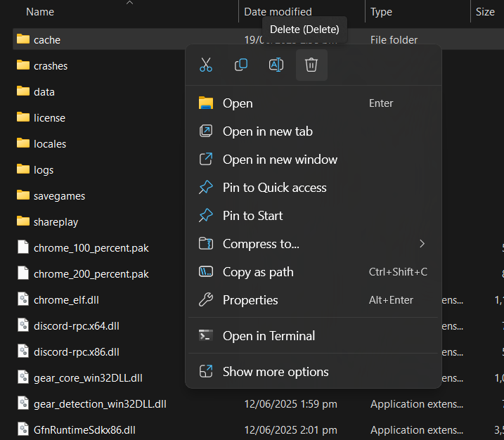Image resolution: width=504 pixels, height=440 pixels.
Task: Click the terminal icon beside Open in Terminal
Action: [x=206, y=336]
